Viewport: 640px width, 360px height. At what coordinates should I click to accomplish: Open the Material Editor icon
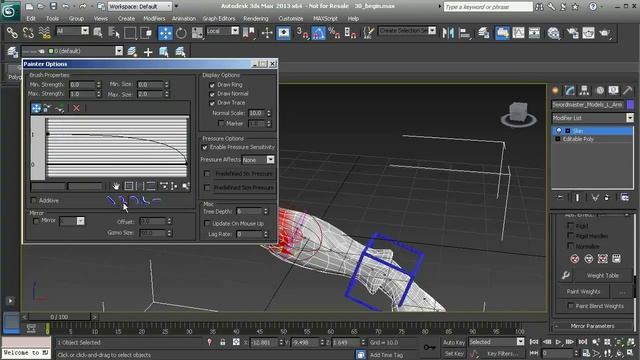553,33
